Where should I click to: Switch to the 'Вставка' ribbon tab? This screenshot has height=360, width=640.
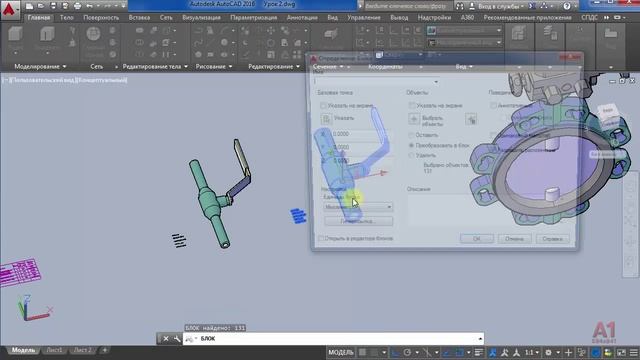click(139, 18)
